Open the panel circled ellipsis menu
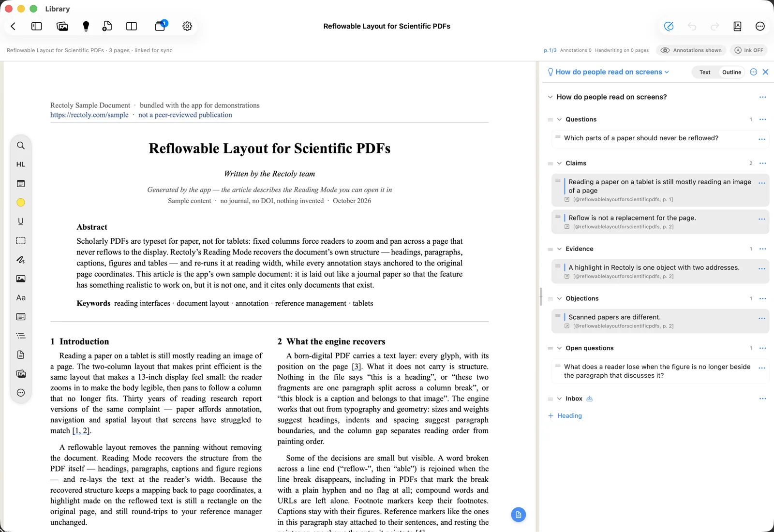The width and height of the screenshot is (774, 532). point(753,72)
